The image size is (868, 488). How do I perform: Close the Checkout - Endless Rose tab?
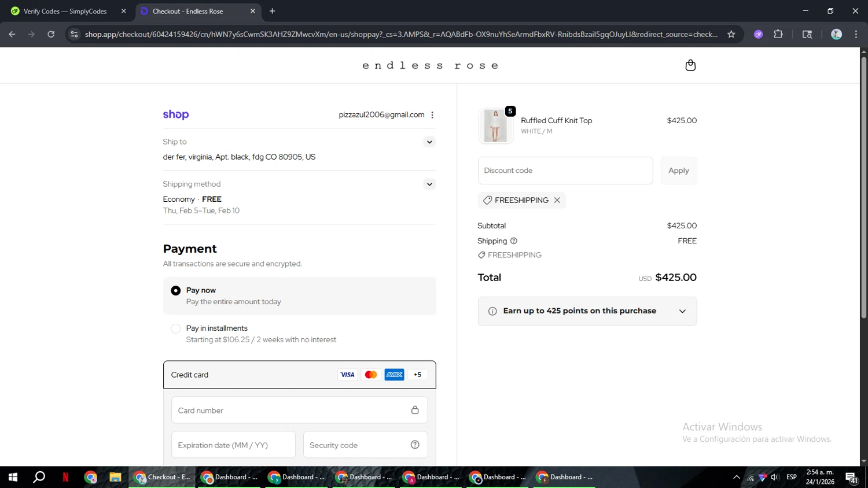[x=252, y=11]
